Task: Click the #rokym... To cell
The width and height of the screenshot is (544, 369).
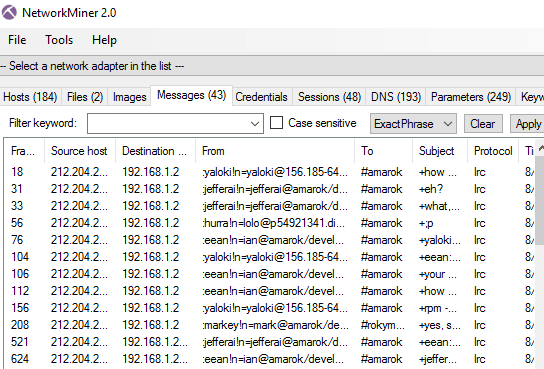Action: coord(382,325)
